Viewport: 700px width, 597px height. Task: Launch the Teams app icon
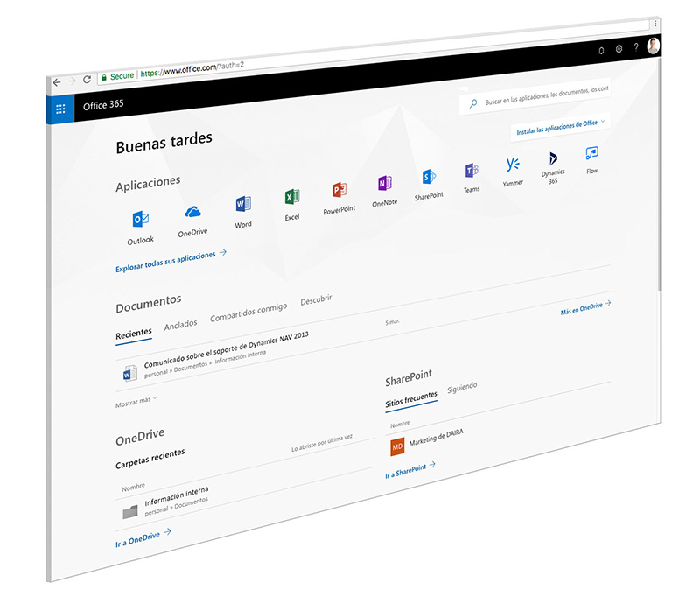pyautogui.click(x=472, y=170)
